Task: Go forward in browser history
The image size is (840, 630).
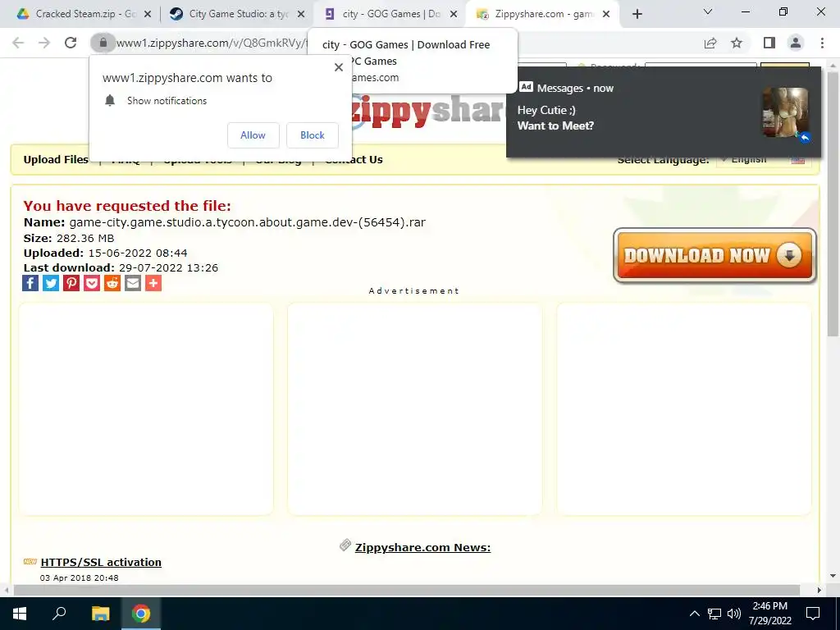Action: [44, 43]
